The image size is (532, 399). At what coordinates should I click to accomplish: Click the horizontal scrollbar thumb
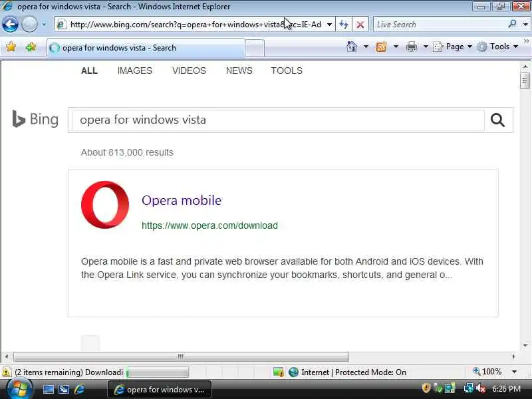181,356
